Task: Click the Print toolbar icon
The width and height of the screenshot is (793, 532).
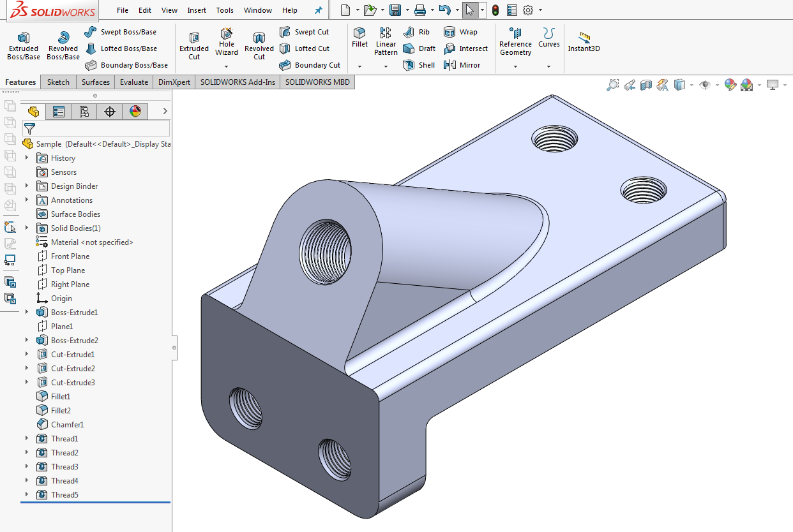Action: 419,10
